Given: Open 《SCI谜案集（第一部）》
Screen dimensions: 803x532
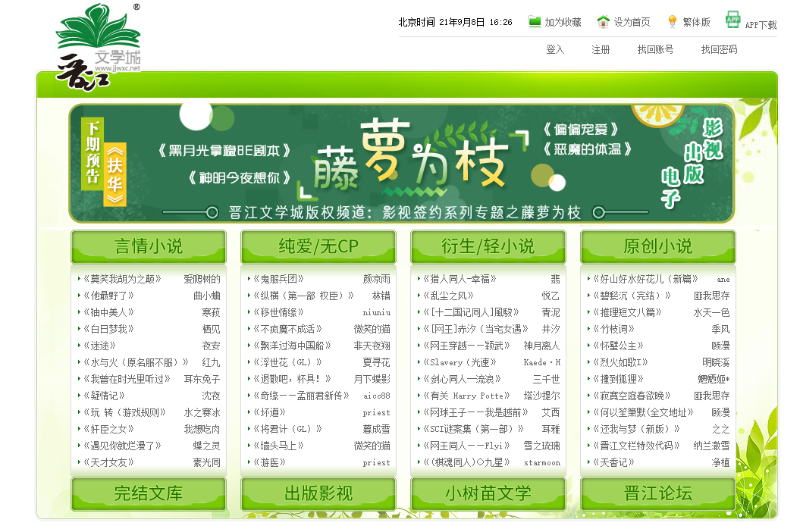Looking at the screenshot, I should pyautogui.click(x=473, y=429).
